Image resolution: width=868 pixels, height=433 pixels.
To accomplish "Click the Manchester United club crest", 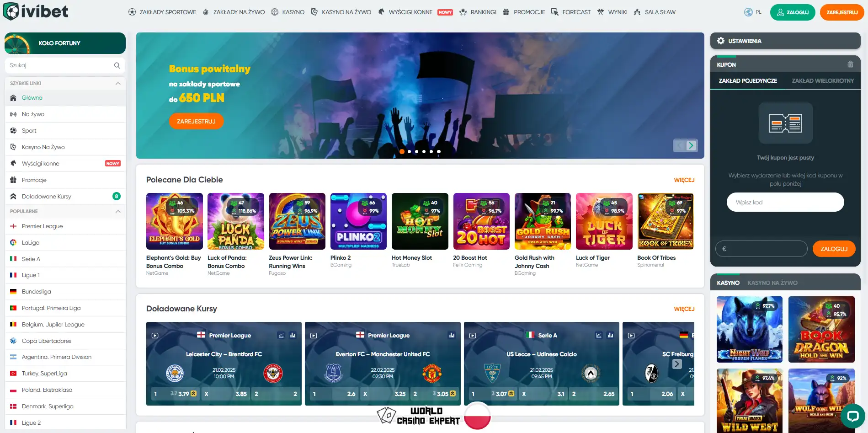I will click(432, 374).
